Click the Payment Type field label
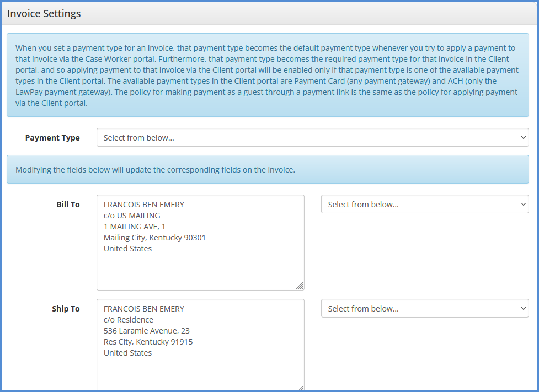539x392 pixels. [52, 138]
